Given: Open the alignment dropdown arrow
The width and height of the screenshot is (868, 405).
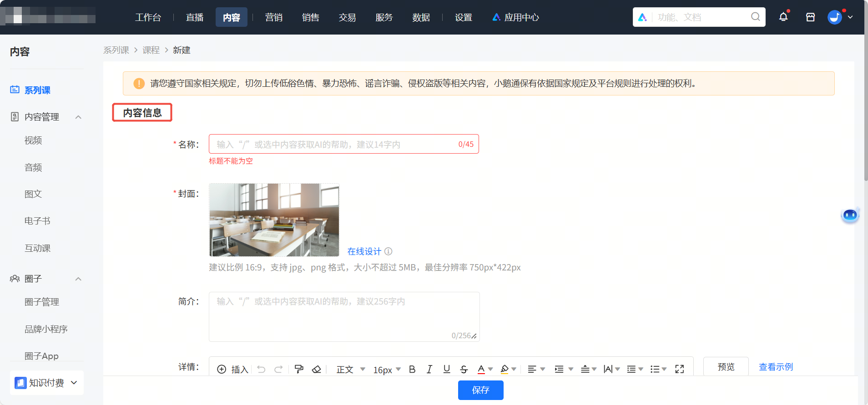Looking at the screenshot, I should click(x=542, y=369).
